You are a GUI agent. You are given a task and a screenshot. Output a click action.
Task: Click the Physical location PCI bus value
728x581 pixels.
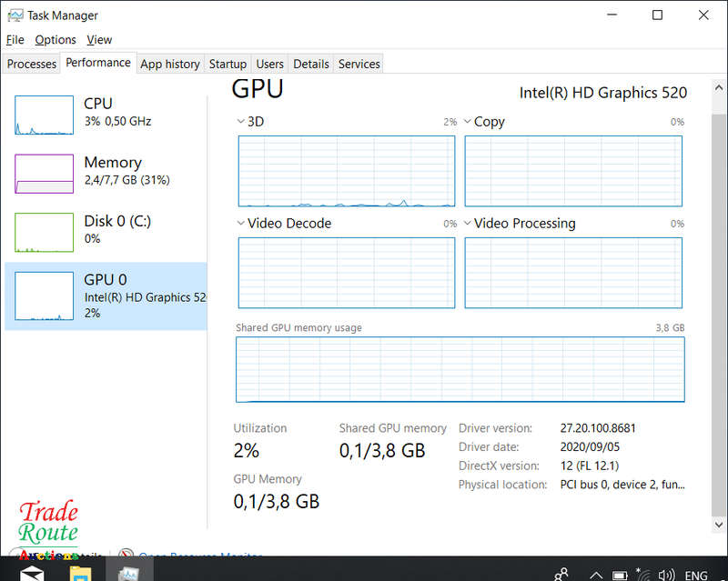coord(622,485)
